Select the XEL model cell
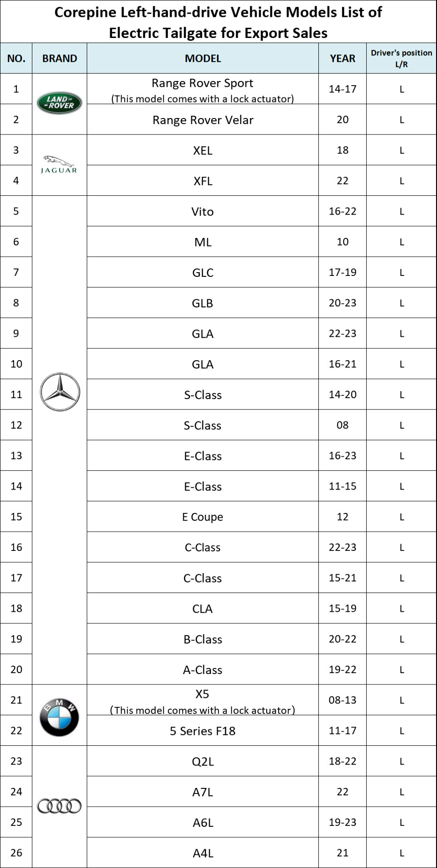 point(203,150)
